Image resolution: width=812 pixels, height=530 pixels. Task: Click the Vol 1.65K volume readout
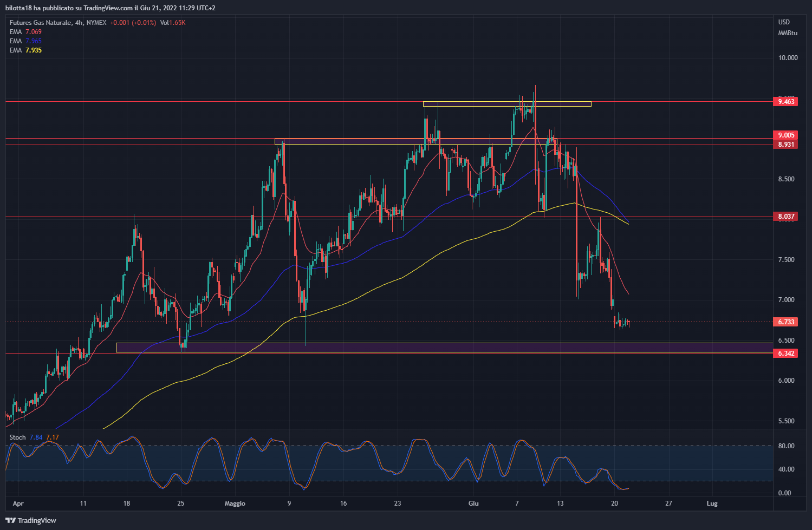pos(172,23)
